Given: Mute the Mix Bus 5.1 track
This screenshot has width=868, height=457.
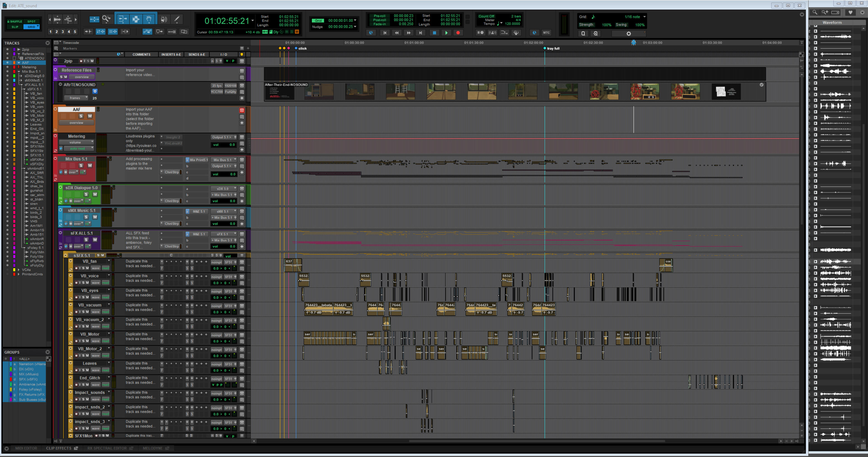Looking at the screenshot, I should tap(90, 165).
